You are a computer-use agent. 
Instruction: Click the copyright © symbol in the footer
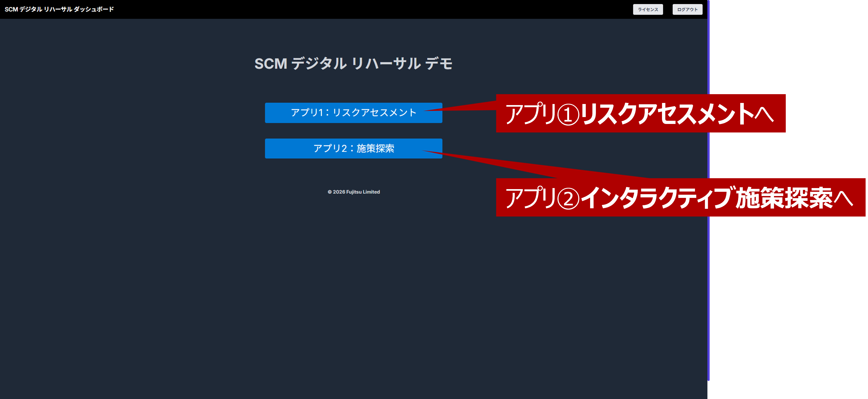click(x=330, y=192)
